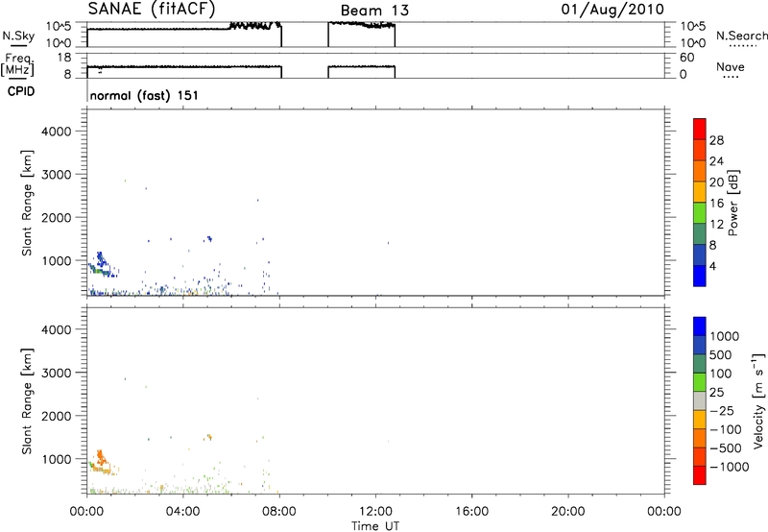Click the N.Search legend label

pyautogui.click(x=742, y=36)
